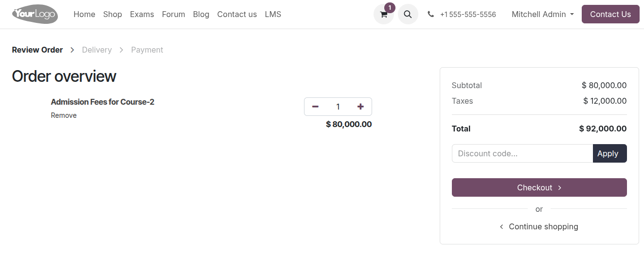Click the phone icon in header
Screen dimensions: 644x260
point(431,15)
